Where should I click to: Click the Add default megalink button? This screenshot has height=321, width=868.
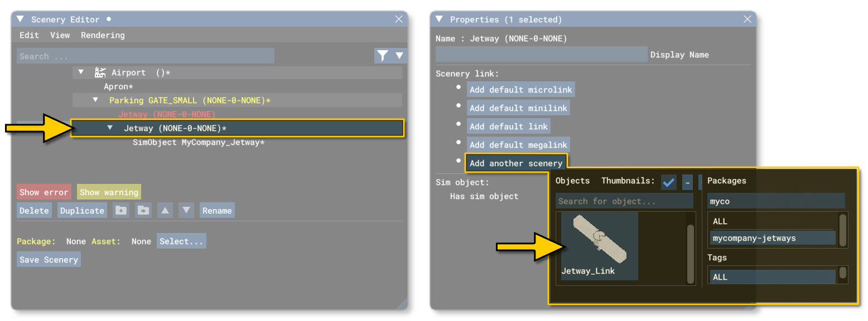(x=518, y=145)
